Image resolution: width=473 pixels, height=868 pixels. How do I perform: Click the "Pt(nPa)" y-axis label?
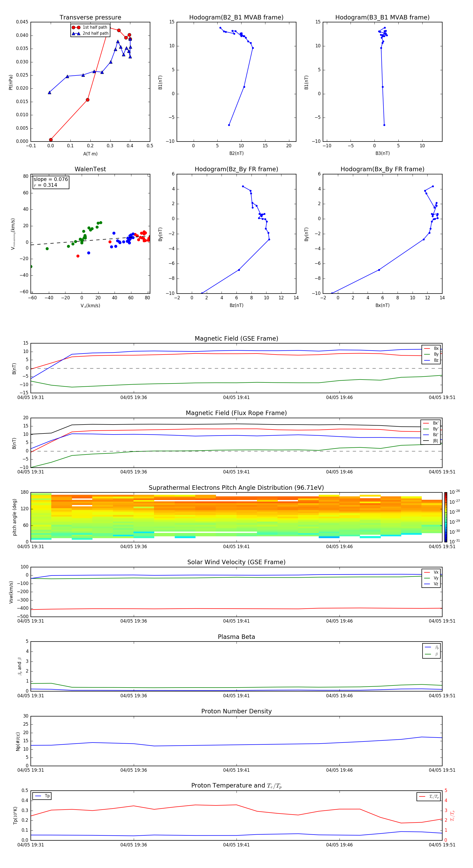11,82
